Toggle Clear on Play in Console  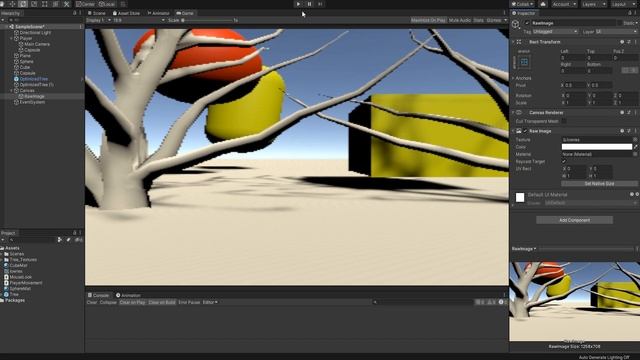[132, 302]
